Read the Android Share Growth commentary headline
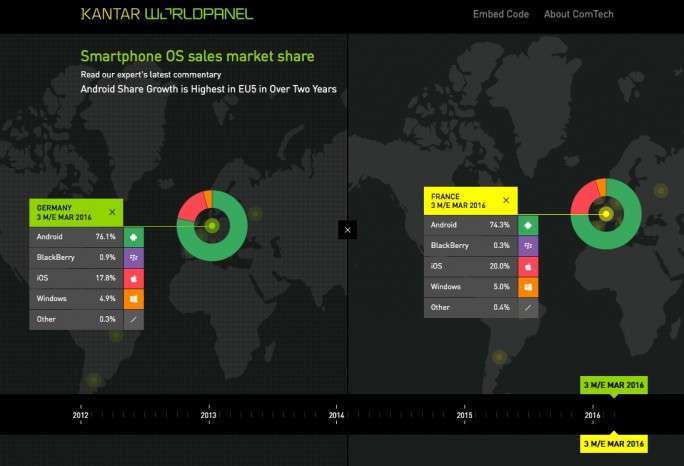This screenshot has height=466, width=684. tap(209, 89)
